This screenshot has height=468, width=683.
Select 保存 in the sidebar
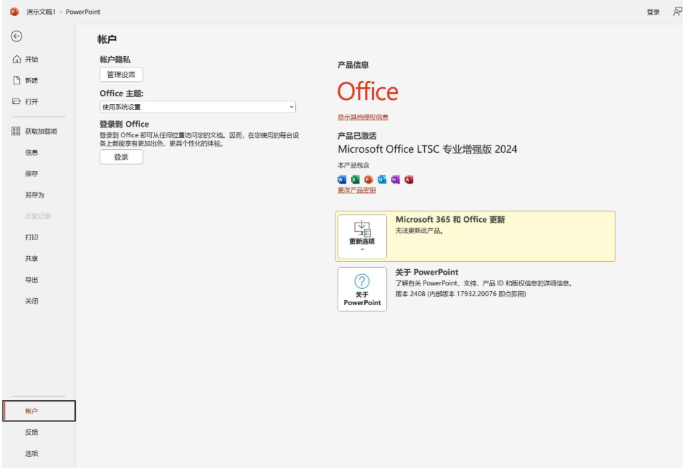31,173
